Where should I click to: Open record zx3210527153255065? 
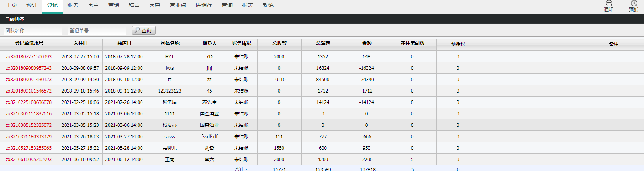tap(29, 148)
